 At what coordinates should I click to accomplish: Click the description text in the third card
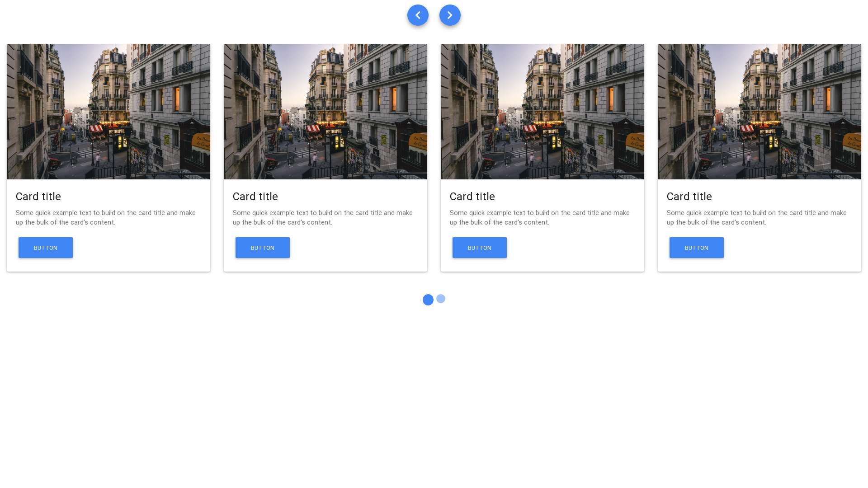(x=540, y=217)
